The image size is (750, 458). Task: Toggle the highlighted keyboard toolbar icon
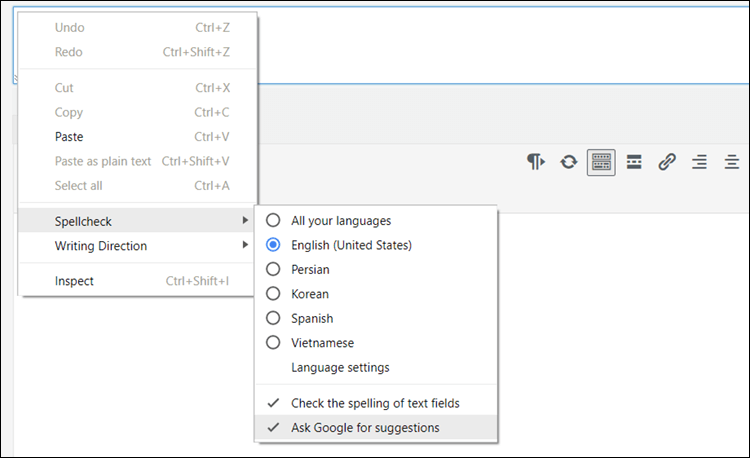click(x=601, y=162)
